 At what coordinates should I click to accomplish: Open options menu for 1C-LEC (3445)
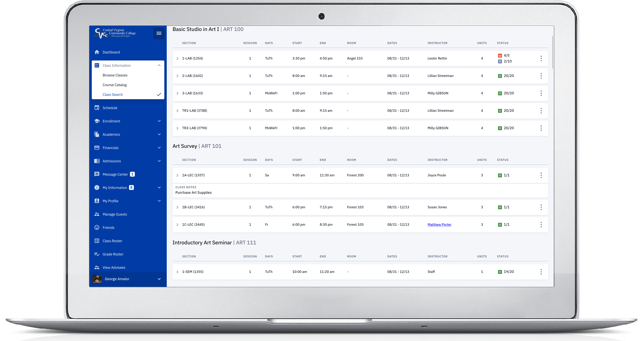[x=541, y=225]
